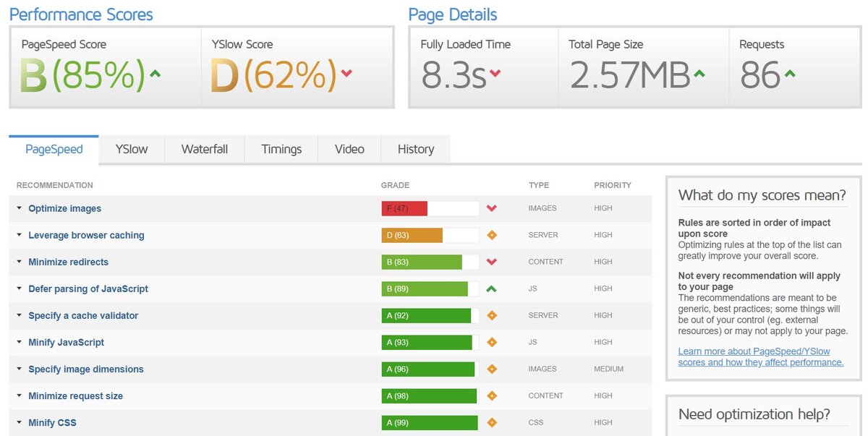868x436 pixels.
Task: Click the green up-trend caret beside PageSpeed Score
Action: click(155, 72)
